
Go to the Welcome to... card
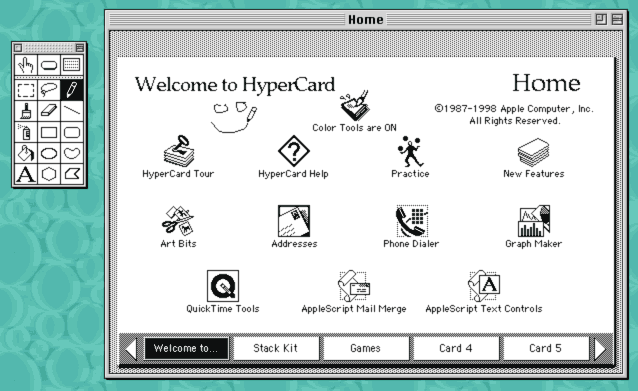click(x=186, y=348)
